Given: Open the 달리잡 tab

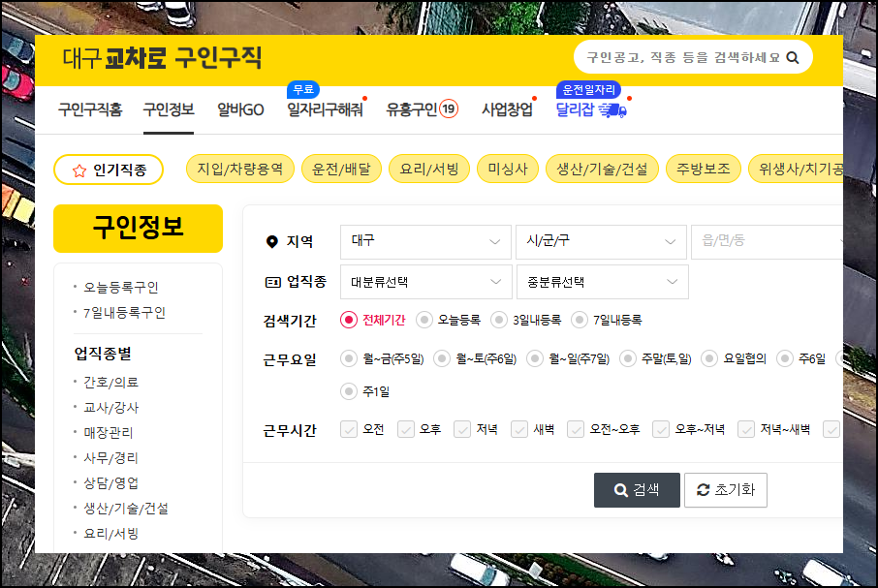Looking at the screenshot, I should (x=575, y=109).
